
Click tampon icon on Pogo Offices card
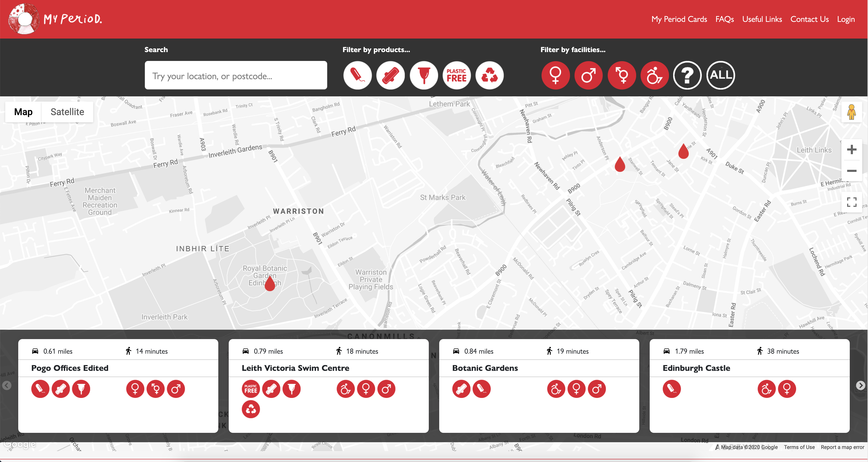coord(40,389)
